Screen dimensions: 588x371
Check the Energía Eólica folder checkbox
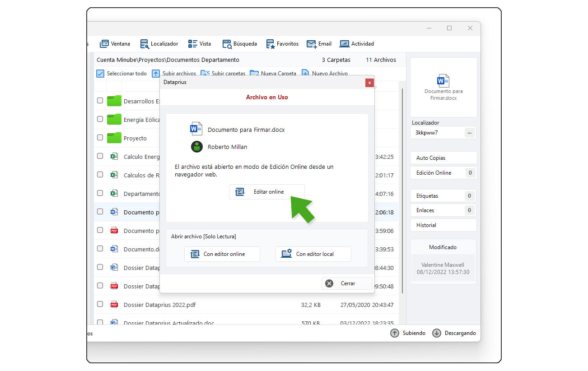[x=100, y=119]
